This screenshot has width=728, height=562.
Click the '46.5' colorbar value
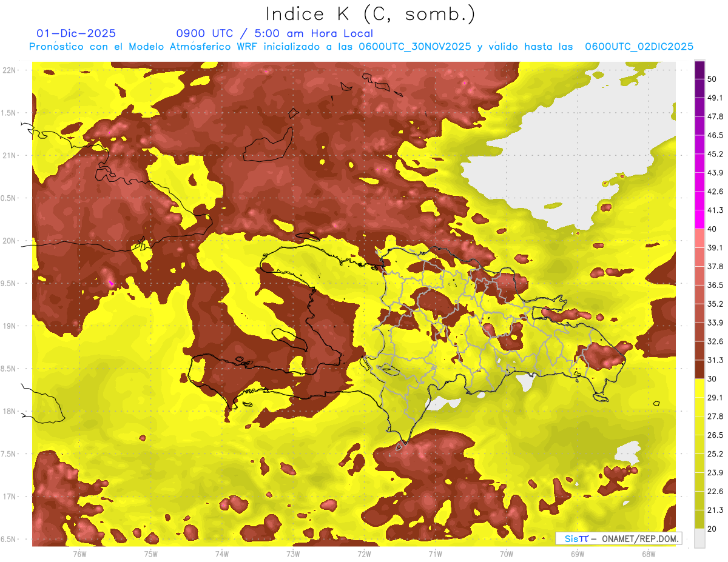[715, 135]
